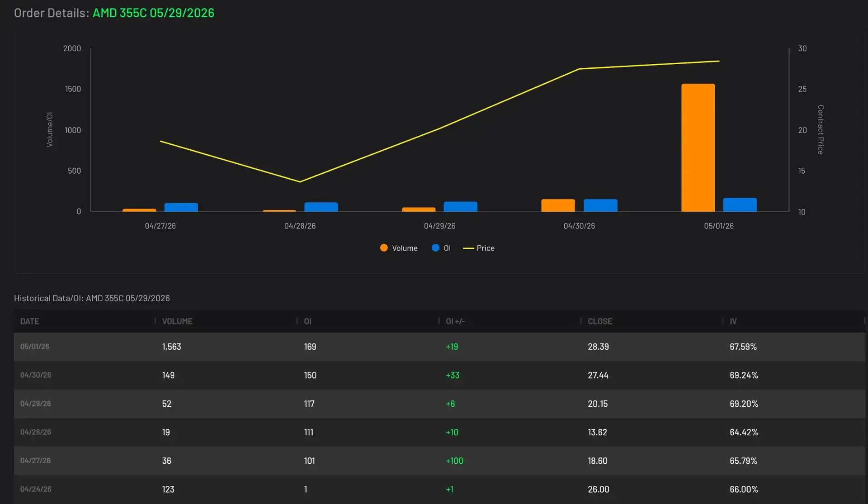Image resolution: width=868 pixels, height=504 pixels.
Task: Click close price 26.00
Action: pos(599,489)
